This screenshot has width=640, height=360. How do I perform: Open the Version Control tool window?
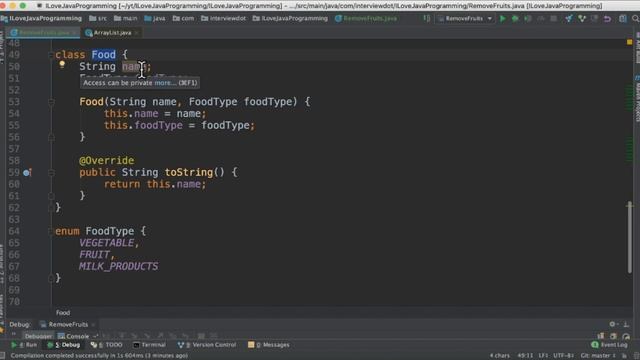click(x=207, y=345)
